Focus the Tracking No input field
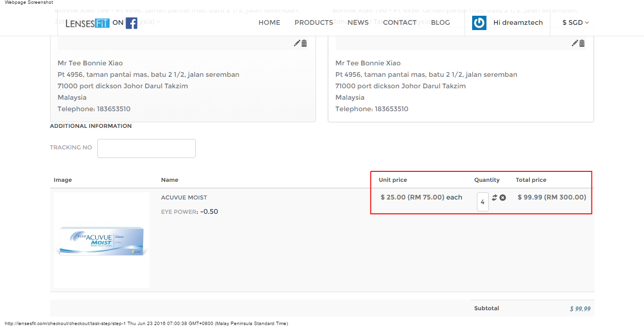 (x=147, y=148)
